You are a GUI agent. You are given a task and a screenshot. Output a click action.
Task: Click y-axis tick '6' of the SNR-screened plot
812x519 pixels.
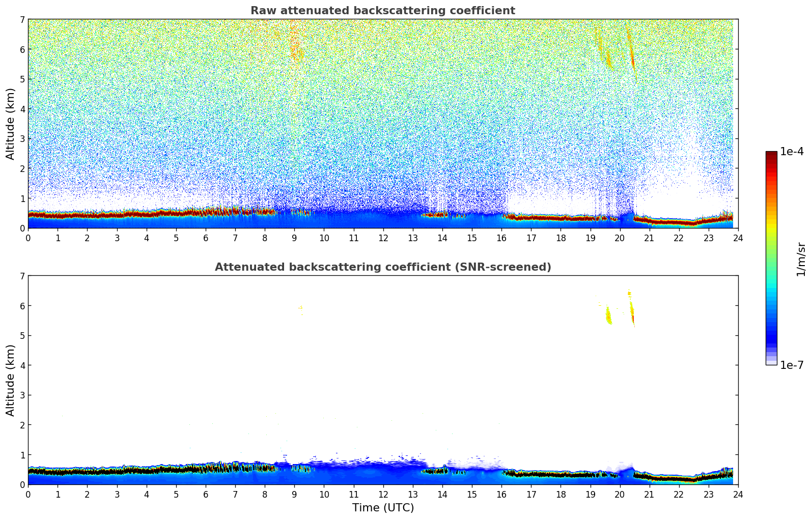(22, 306)
